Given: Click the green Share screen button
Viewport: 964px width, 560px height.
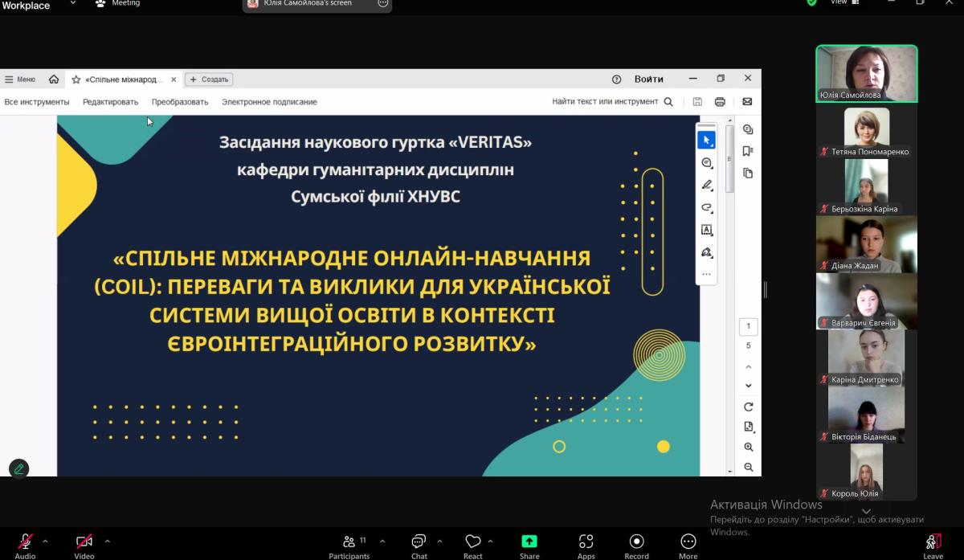Looking at the screenshot, I should [x=529, y=542].
